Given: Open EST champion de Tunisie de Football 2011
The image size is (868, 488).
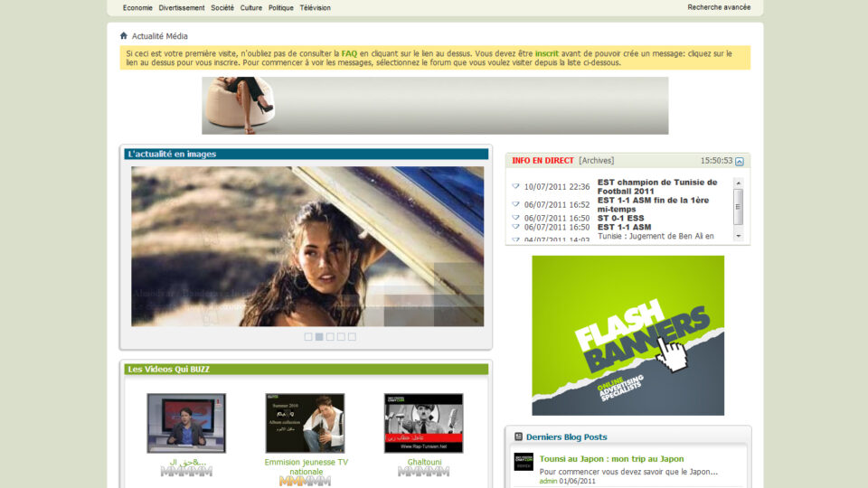Looking at the screenshot, I should tap(657, 186).
